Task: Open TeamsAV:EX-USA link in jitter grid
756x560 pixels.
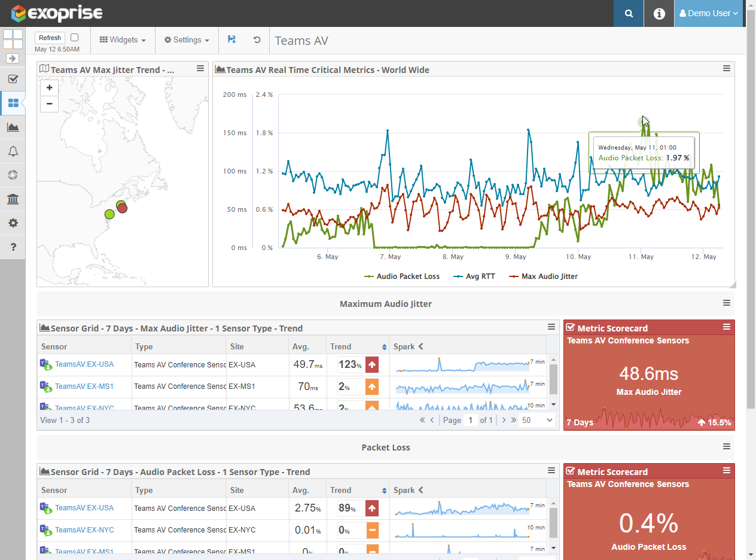Action: coord(84,364)
